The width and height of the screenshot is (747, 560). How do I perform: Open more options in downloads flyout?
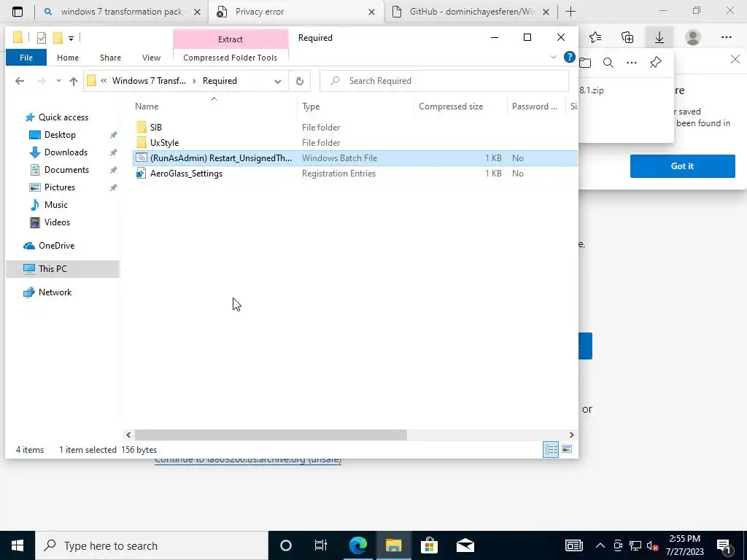pos(631,63)
